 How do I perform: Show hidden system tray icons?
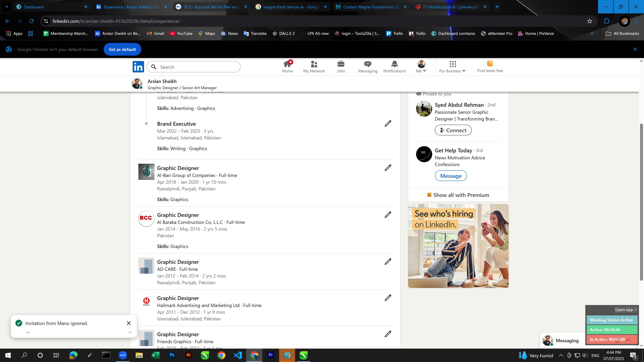(x=561, y=355)
